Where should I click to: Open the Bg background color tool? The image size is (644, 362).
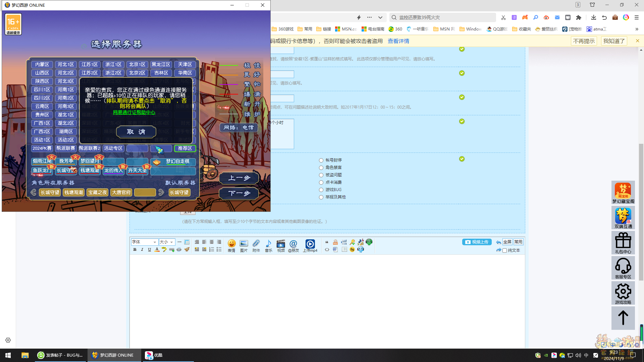click(x=352, y=250)
